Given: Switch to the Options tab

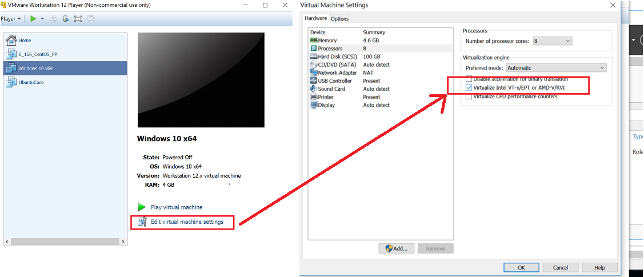Looking at the screenshot, I should [339, 19].
